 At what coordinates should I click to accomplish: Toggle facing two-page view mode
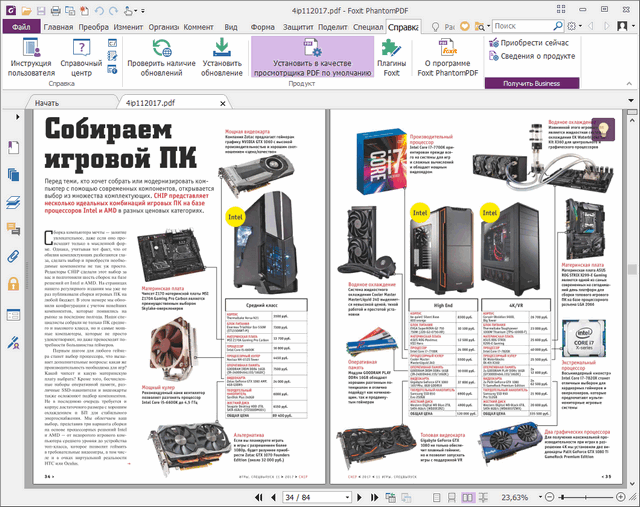[467, 497]
